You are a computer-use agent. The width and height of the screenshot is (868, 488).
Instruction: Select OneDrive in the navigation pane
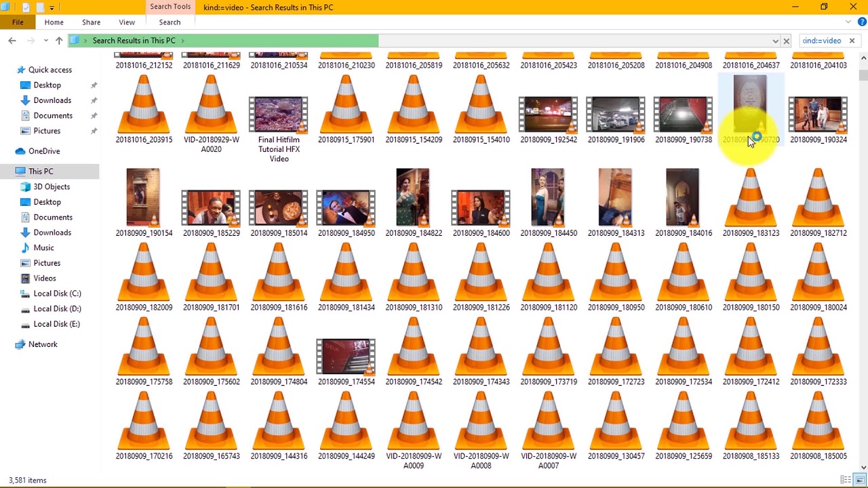[44, 151]
